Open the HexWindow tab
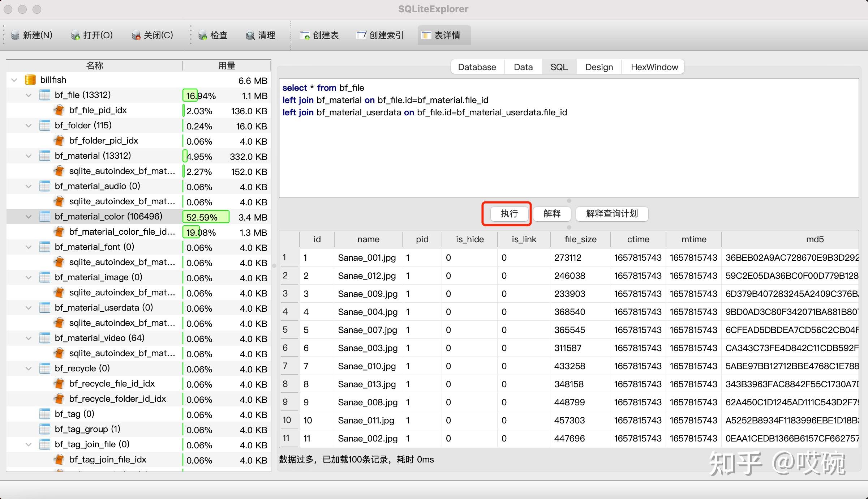Viewport: 868px width, 499px height. click(653, 67)
